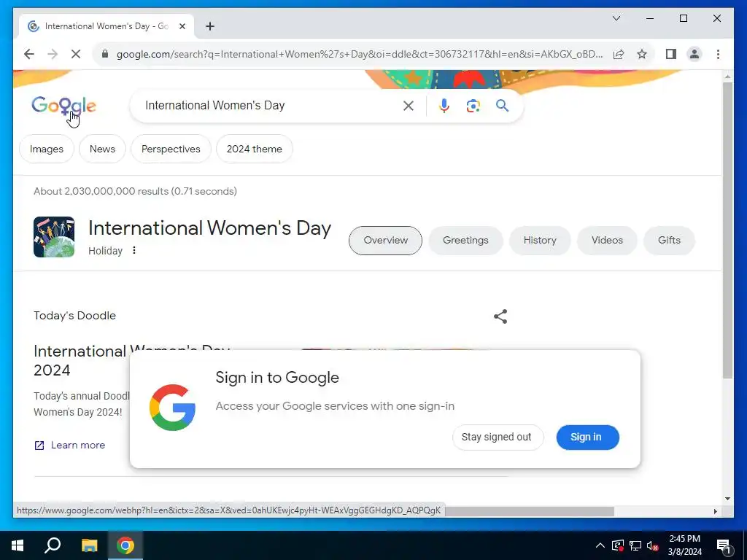This screenshot has height=560, width=747.
Task: Stop page loading with the X button
Action: click(76, 54)
